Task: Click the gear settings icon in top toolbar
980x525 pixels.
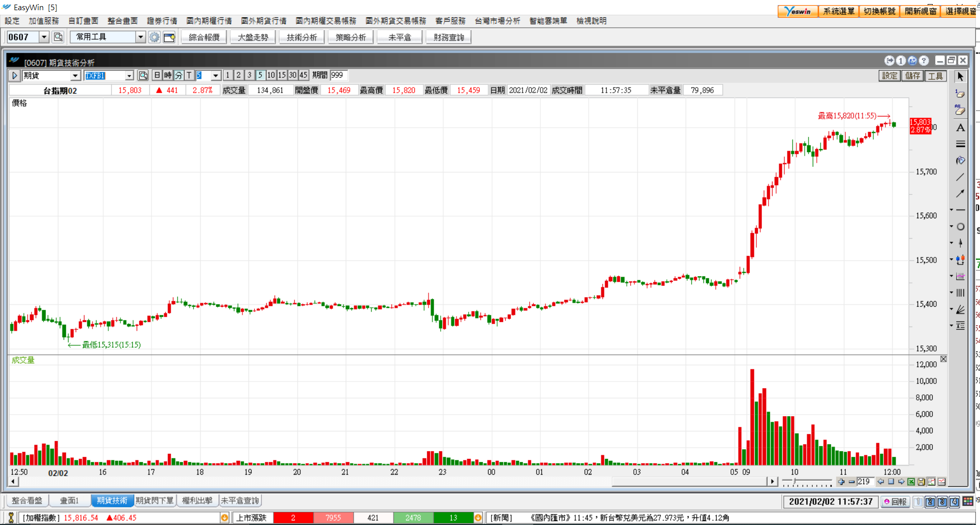Action: coord(155,37)
